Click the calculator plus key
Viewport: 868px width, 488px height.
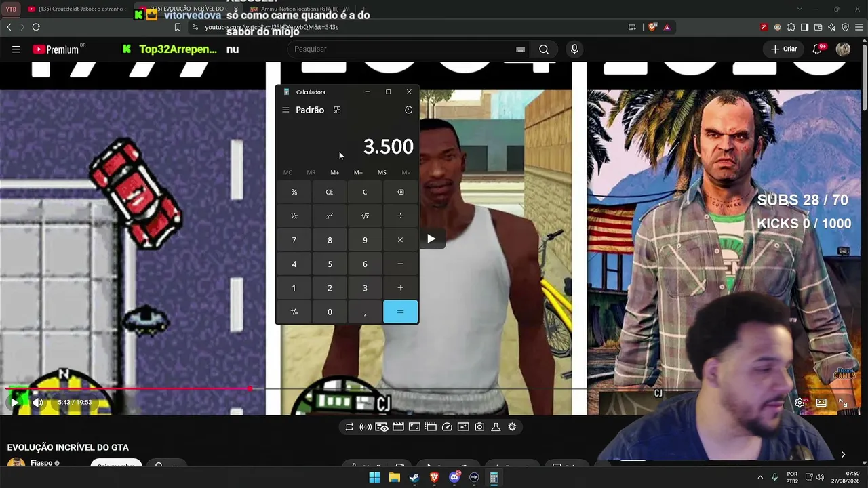pyautogui.click(x=400, y=288)
